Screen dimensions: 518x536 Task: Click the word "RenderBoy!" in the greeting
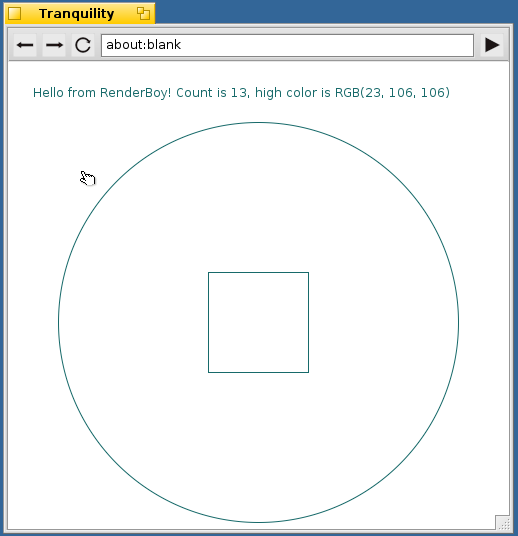click(x=136, y=93)
